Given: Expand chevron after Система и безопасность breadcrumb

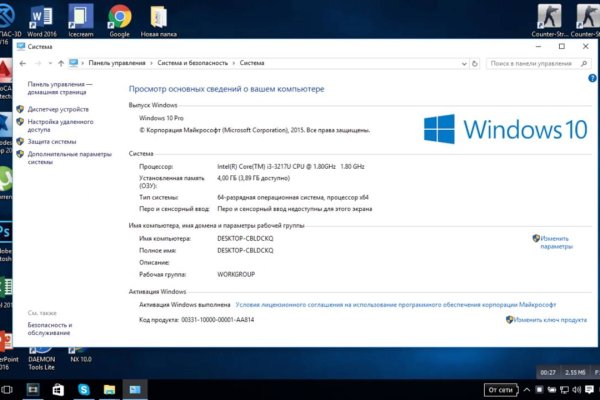Looking at the screenshot, I should pos(232,63).
